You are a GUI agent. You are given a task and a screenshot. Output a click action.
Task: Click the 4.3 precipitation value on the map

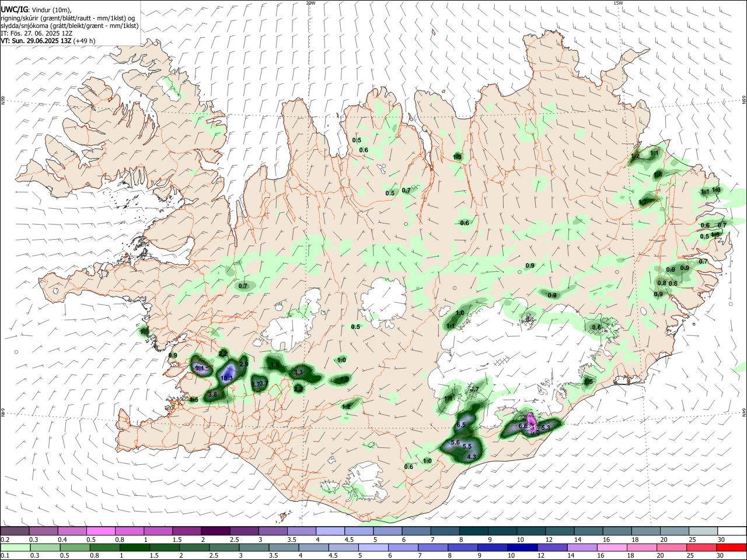(x=473, y=457)
